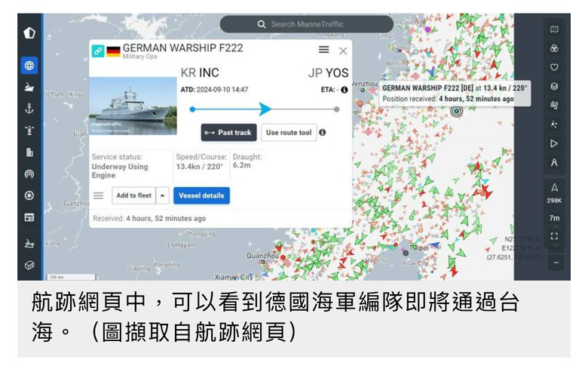Open the hamburger menu in vessel popup header
The image size is (588, 369).
324,50
